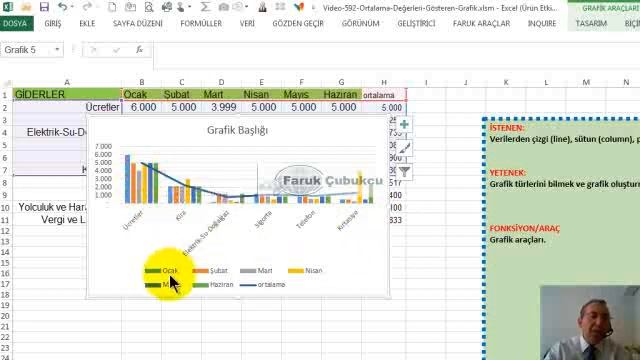640x360 pixels.
Task: Open the GÖRÜNÜM ribbon tab
Action: click(360, 24)
